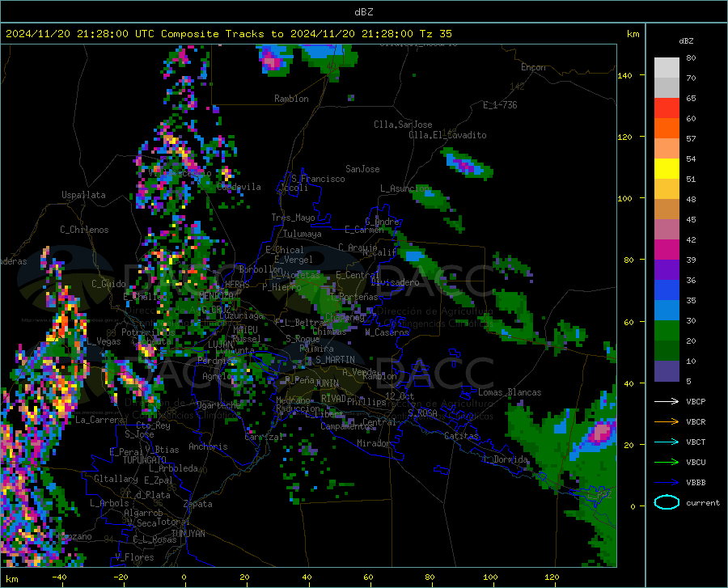The width and height of the screenshot is (728, 588).
Task: Click the Potrerillos label
Action: (148, 332)
